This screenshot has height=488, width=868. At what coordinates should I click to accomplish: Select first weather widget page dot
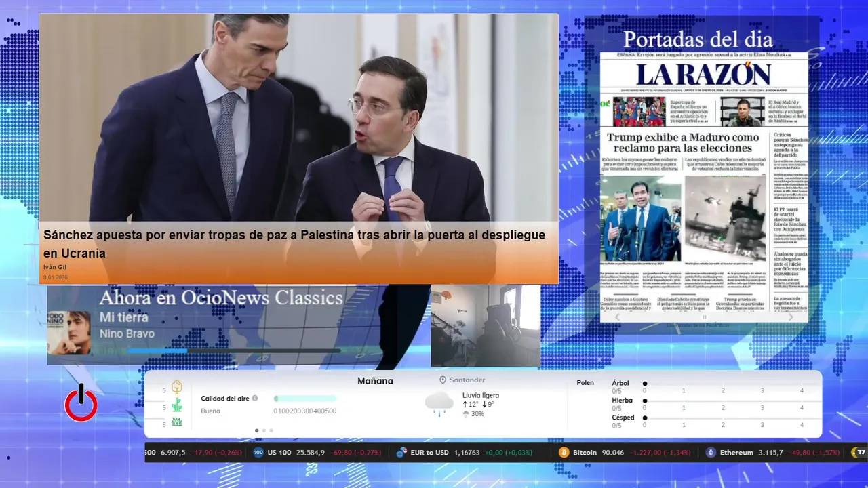tap(256, 430)
